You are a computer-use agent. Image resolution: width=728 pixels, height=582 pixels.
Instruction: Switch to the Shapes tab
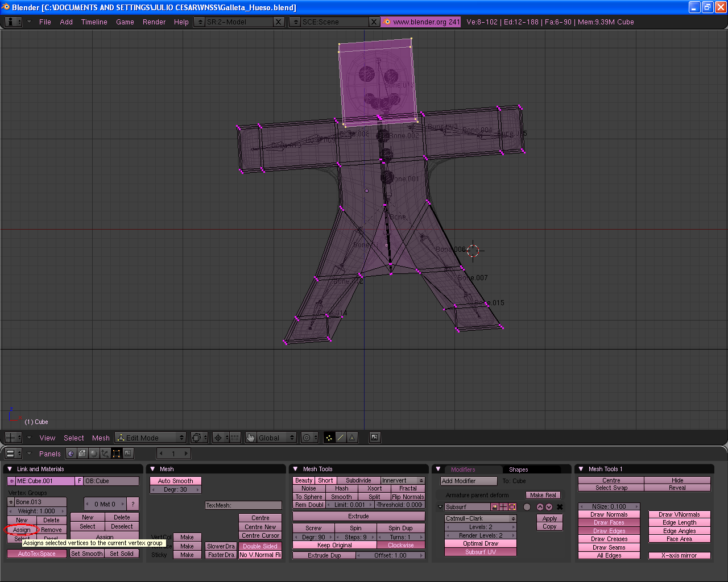point(518,469)
